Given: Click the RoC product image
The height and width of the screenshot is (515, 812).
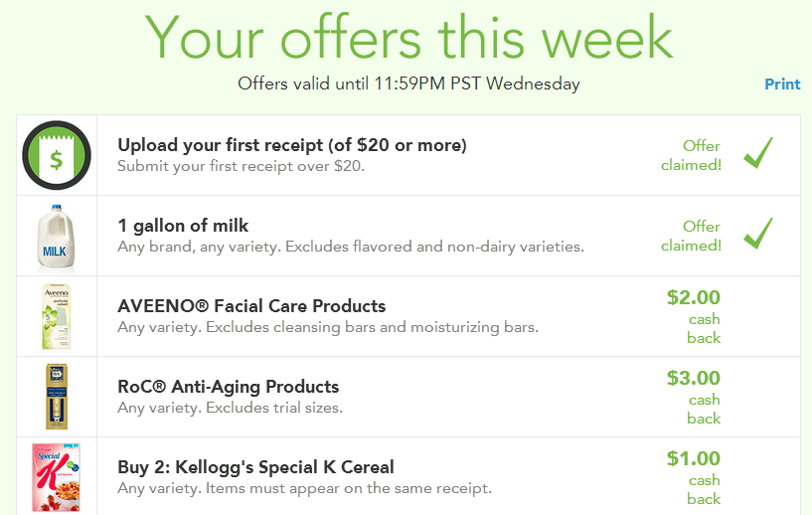Looking at the screenshot, I should tap(57, 397).
